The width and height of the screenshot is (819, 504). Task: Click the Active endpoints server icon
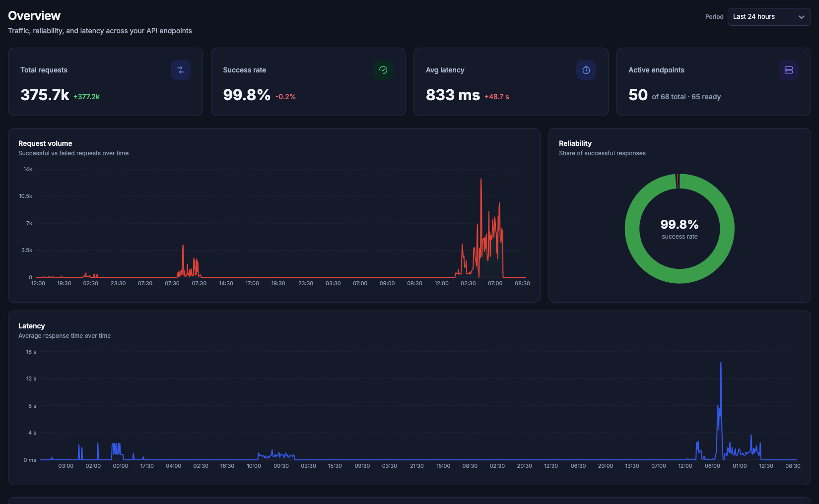[789, 70]
